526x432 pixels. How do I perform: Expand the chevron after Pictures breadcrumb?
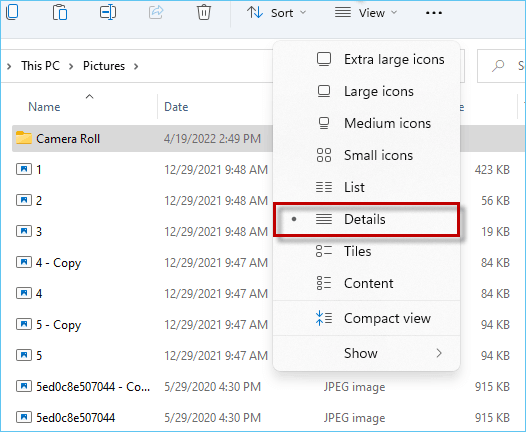(136, 66)
